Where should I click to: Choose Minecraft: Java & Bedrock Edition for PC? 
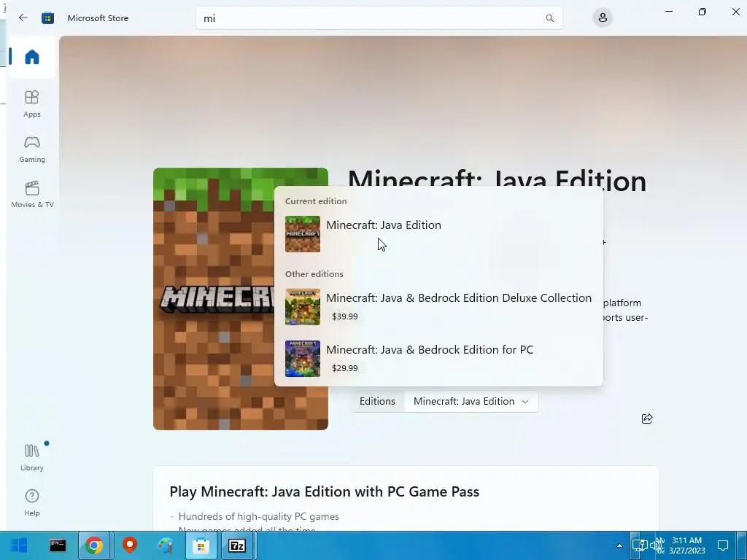click(438, 359)
